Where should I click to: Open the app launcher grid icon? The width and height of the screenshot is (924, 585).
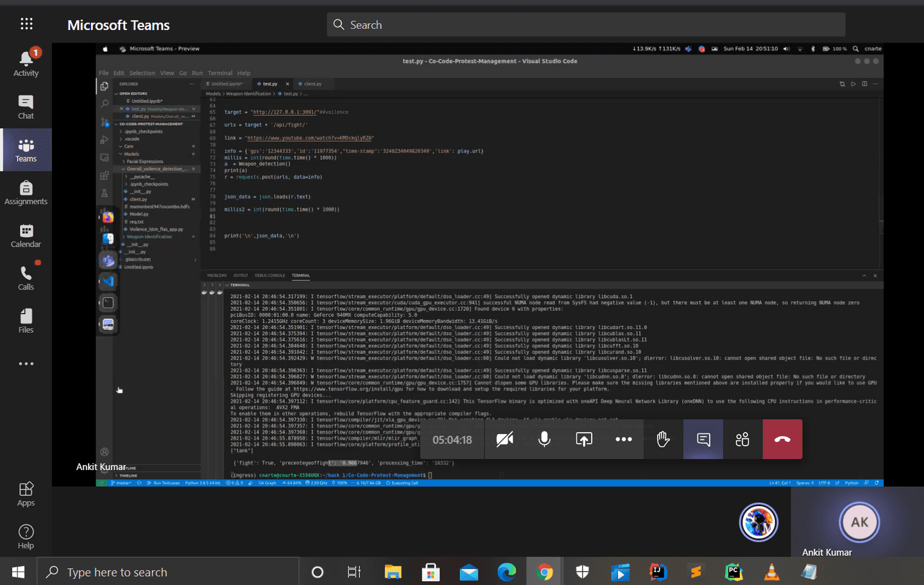pos(26,24)
